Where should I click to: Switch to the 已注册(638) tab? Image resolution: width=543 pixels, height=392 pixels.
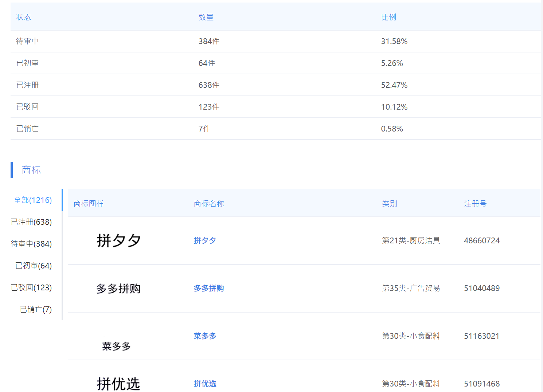(31, 222)
